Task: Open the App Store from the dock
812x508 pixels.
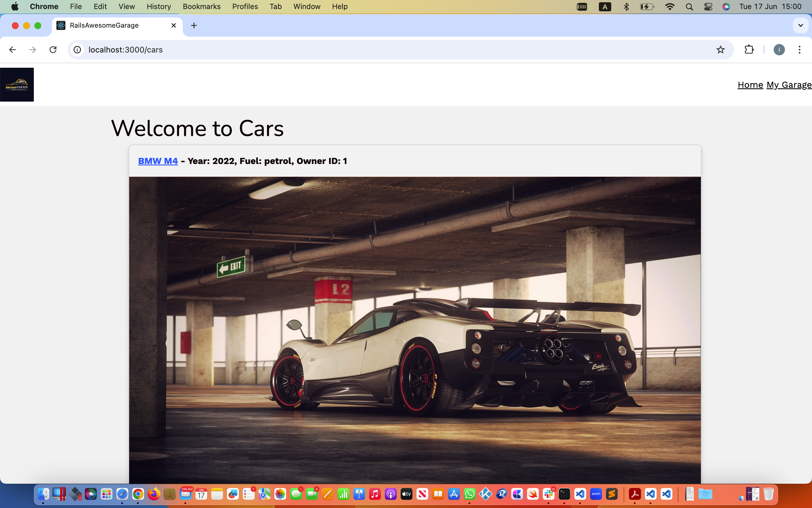Action: click(x=454, y=494)
